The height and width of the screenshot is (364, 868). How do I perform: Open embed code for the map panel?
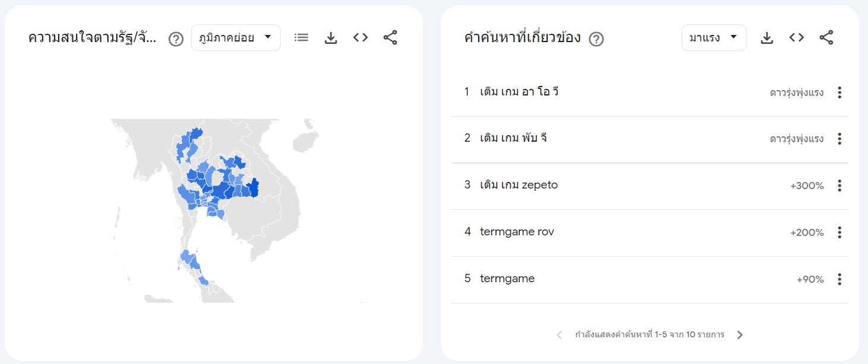pos(360,37)
